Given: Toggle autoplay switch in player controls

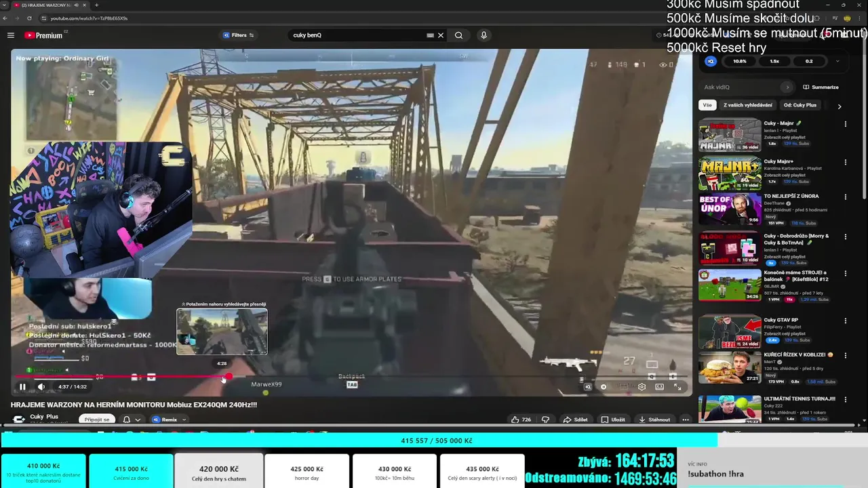Looking at the screenshot, I should pyautogui.click(x=604, y=387).
